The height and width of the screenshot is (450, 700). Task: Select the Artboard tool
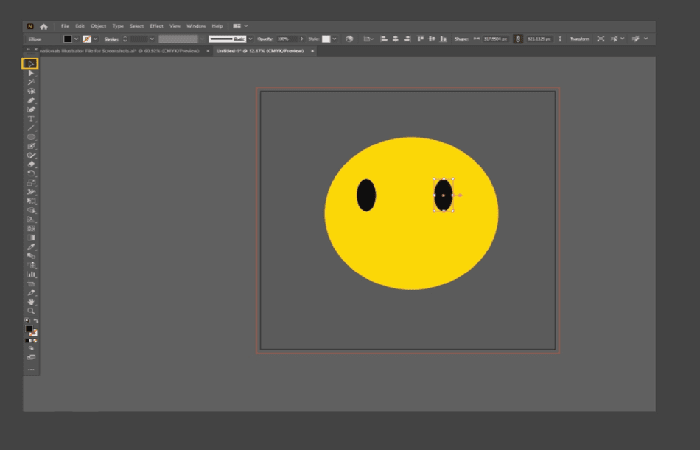[31, 283]
